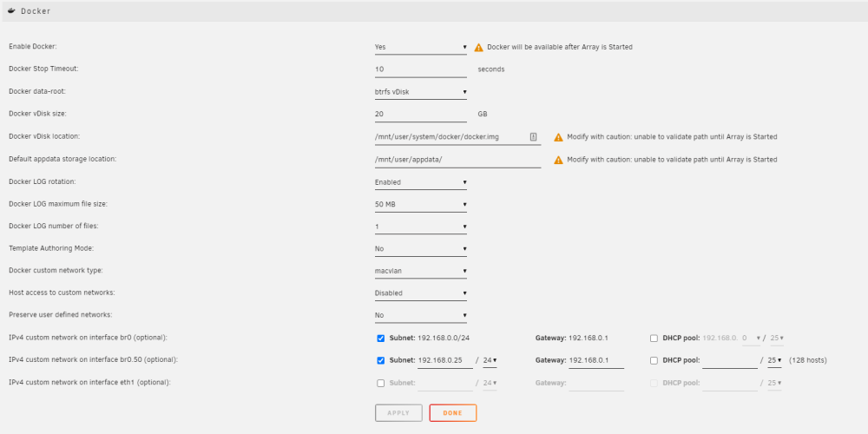Click '(128 hosts)' text

(808, 360)
